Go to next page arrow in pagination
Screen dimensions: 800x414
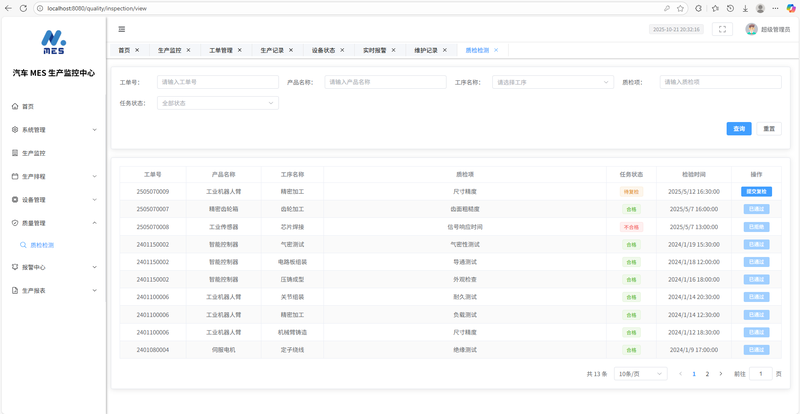click(x=721, y=374)
